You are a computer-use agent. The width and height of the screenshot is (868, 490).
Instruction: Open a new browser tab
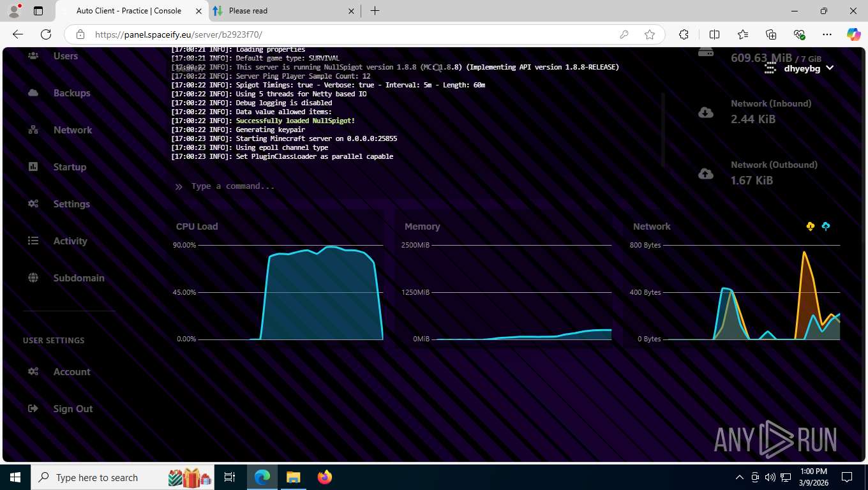pos(375,11)
